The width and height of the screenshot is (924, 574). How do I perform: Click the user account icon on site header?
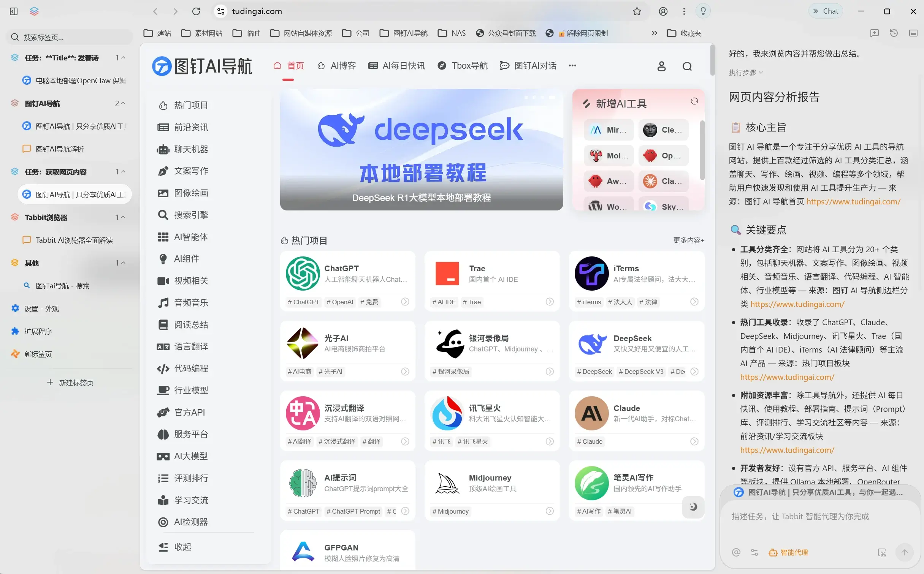pos(661,66)
